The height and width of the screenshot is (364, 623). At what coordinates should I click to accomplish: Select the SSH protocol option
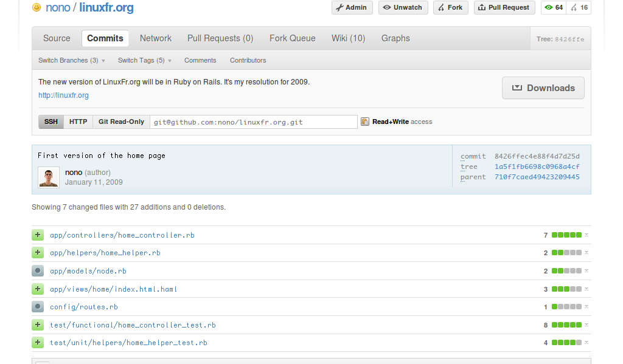[51, 122]
